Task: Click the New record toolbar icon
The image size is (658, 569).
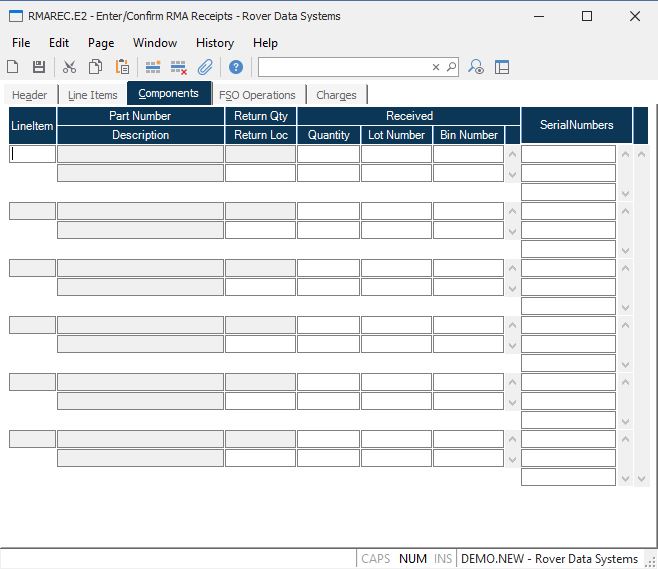Action: [13, 67]
